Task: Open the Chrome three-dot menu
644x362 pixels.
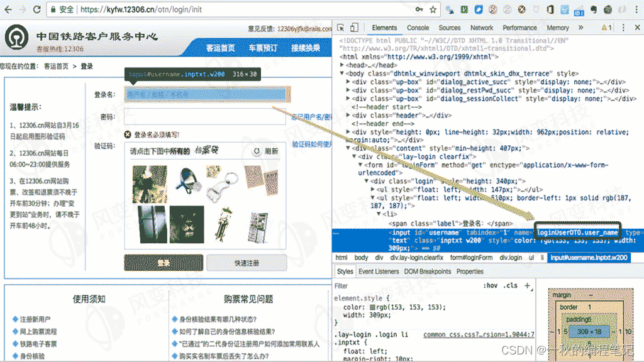Action: click(x=636, y=9)
